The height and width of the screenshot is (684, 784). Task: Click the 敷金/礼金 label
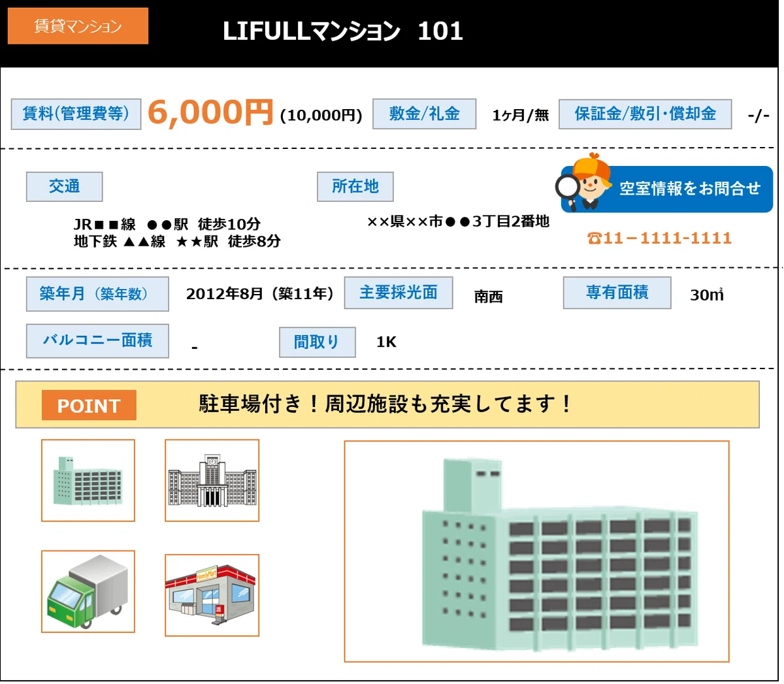pyautogui.click(x=424, y=114)
